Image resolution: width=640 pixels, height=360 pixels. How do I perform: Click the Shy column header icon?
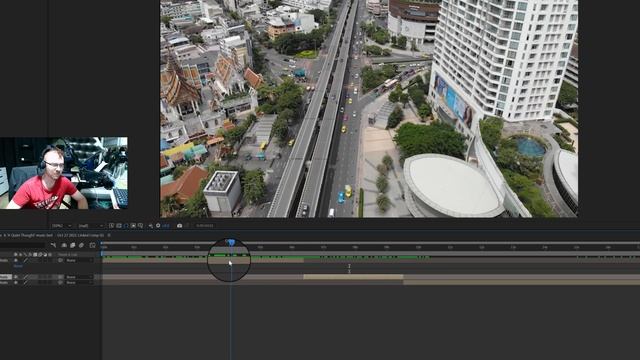coord(16,255)
